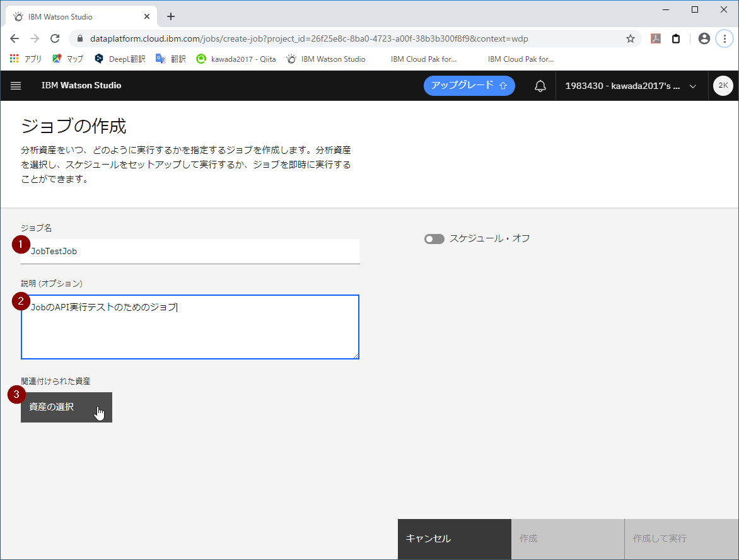Open the clipboard extension icon
Viewport: 739px width, 560px height.
tap(676, 38)
